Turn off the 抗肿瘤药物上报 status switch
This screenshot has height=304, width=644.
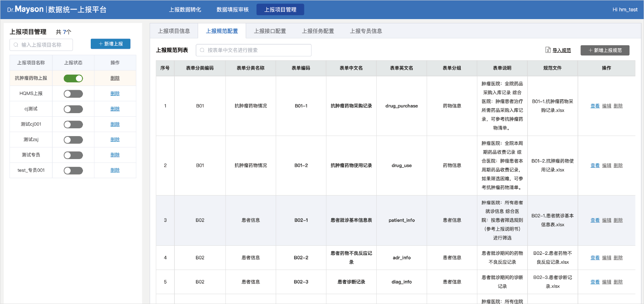(x=73, y=78)
